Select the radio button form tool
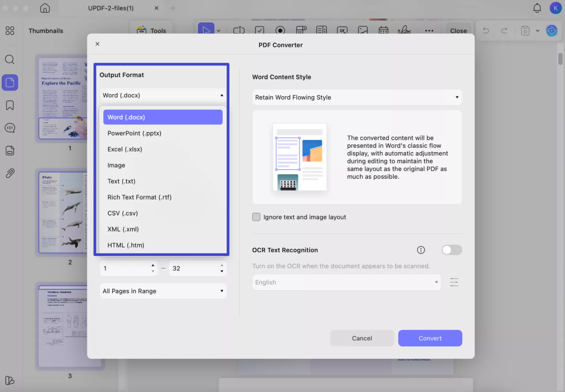This screenshot has height=392, width=565. (x=281, y=31)
